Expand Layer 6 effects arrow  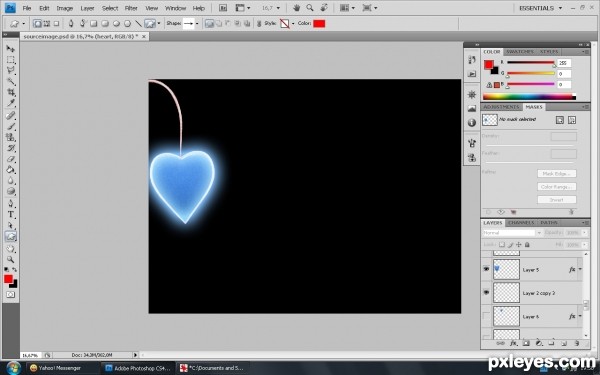(x=580, y=316)
